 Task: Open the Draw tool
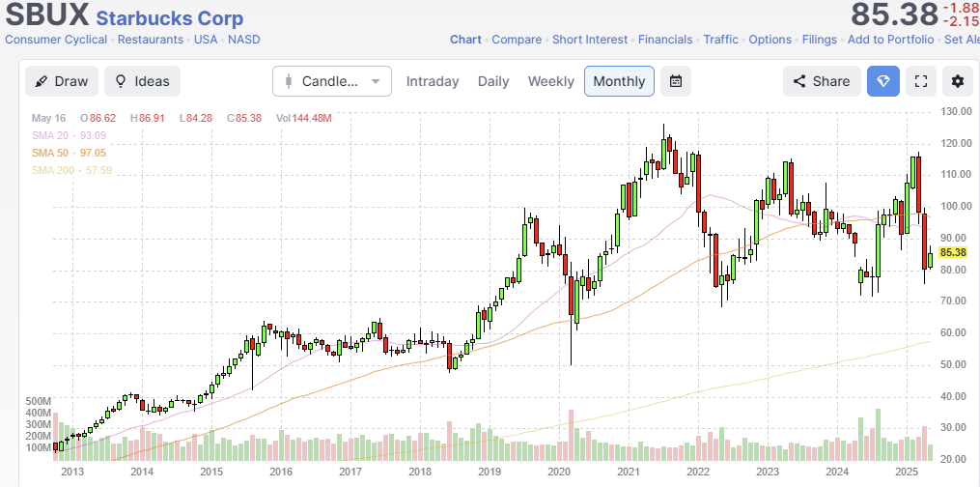tap(62, 81)
